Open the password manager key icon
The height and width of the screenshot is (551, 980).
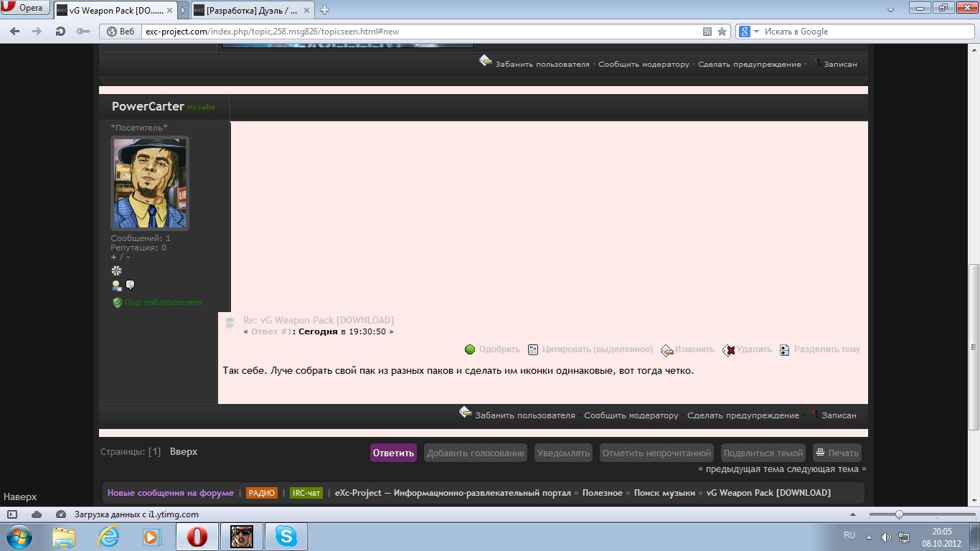pos(83,32)
